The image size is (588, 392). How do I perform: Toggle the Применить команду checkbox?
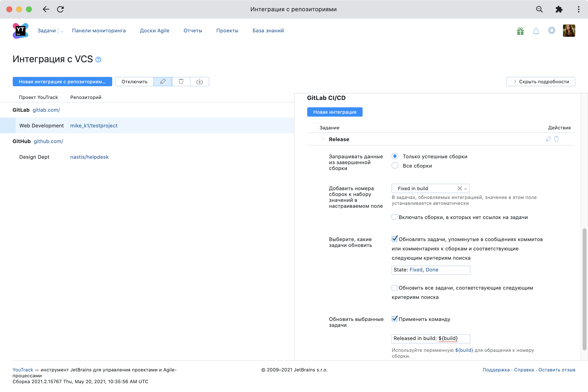(x=394, y=319)
